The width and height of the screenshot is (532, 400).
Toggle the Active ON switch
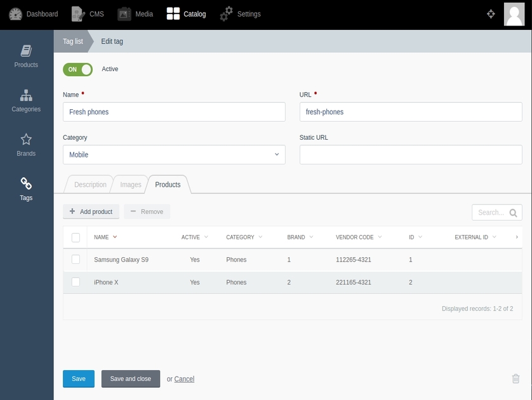tap(77, 70)
